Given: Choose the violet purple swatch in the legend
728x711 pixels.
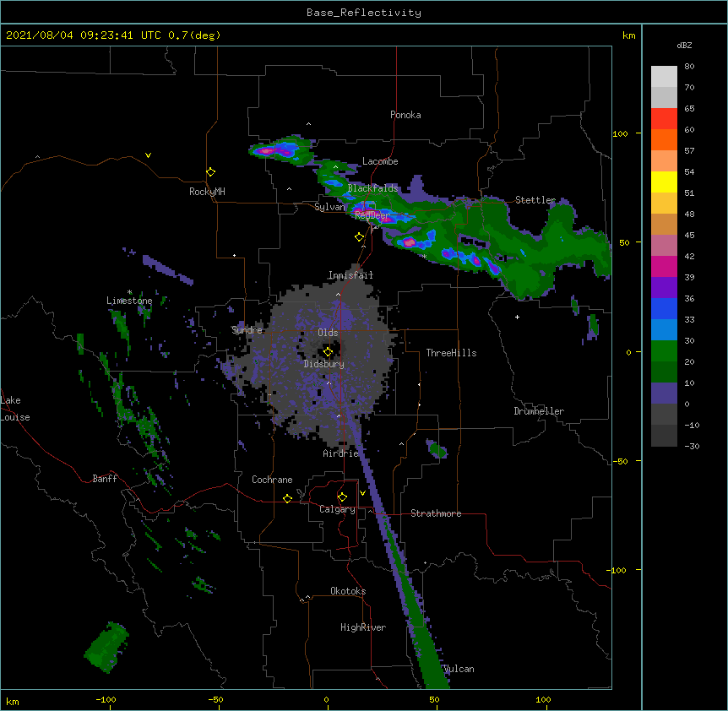Looking at the screenshot, I should [x=664, y=288].
